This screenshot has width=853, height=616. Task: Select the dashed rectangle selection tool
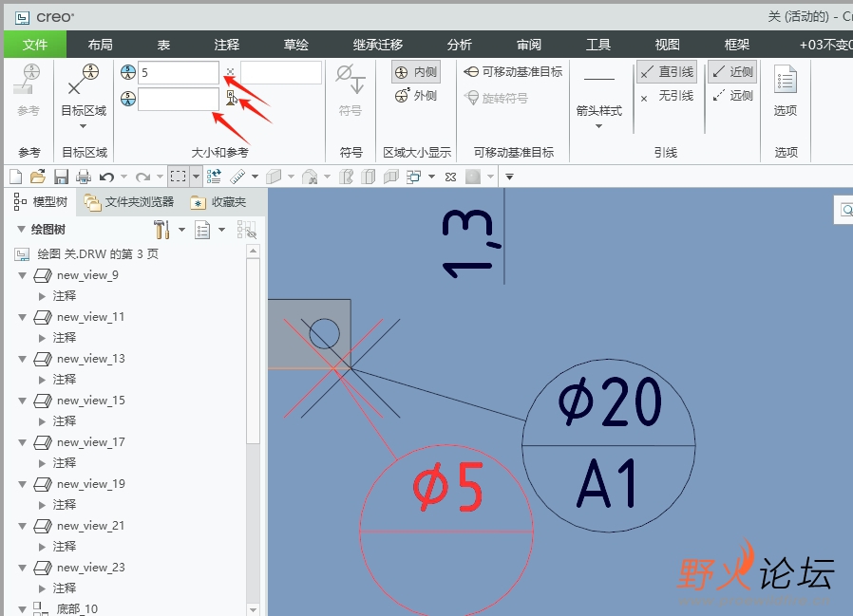click(x=178, y=177)
